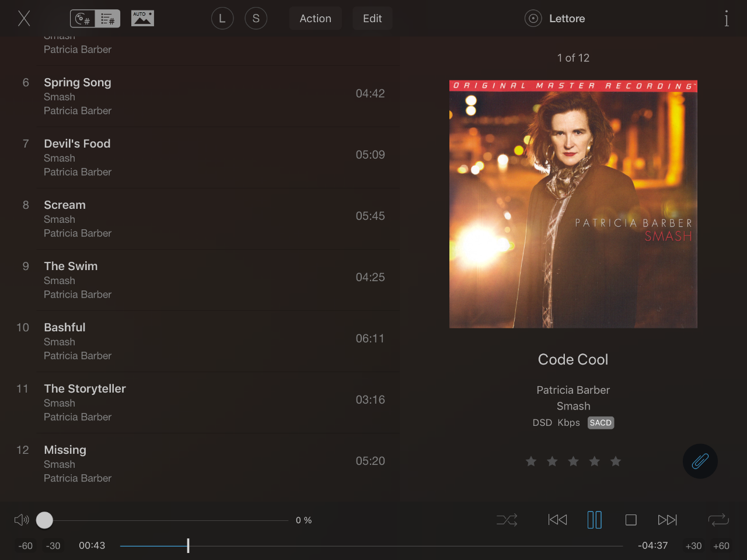Click the volume slider handle

[44, 520]
